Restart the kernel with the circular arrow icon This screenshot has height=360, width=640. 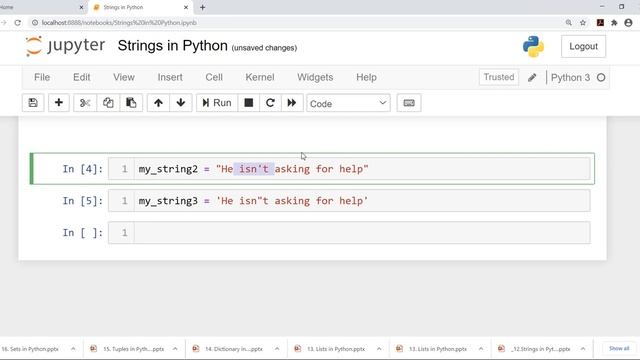point(270,103)
